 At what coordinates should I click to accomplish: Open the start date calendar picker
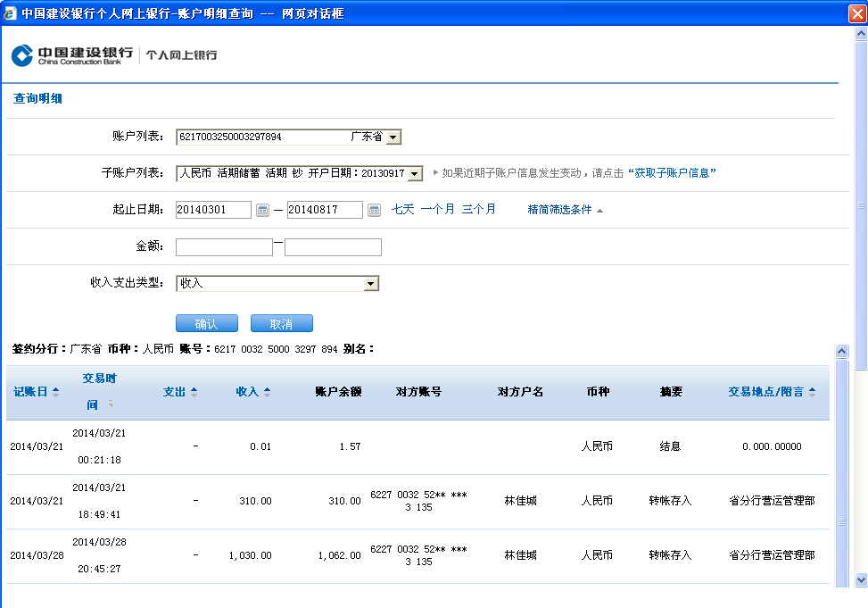coord(262,210)
